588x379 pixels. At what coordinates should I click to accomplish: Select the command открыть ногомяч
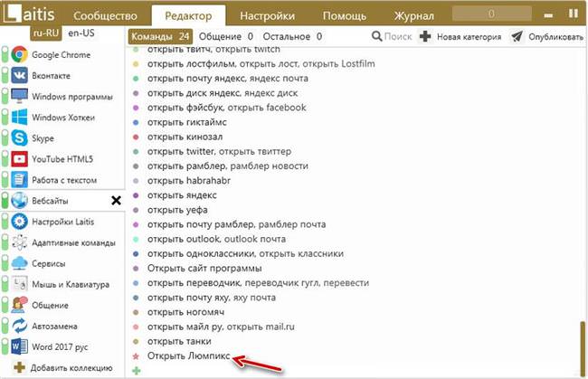185,312
